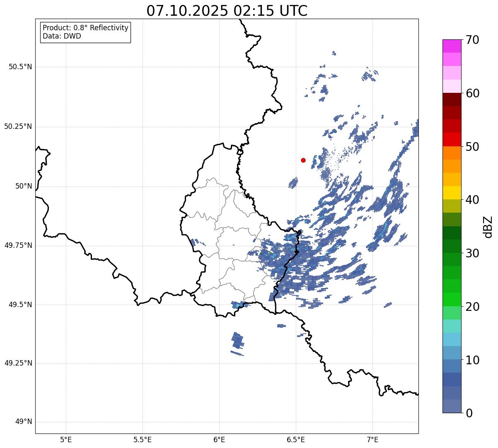Viewport: 498px width, 448px height.
Task: Click the small echo southwest of the red marker
Action: [x=293, y=182]
